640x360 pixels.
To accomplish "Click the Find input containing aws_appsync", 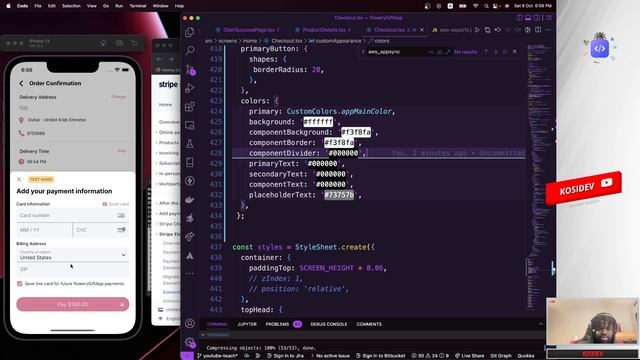I will 397,52.
